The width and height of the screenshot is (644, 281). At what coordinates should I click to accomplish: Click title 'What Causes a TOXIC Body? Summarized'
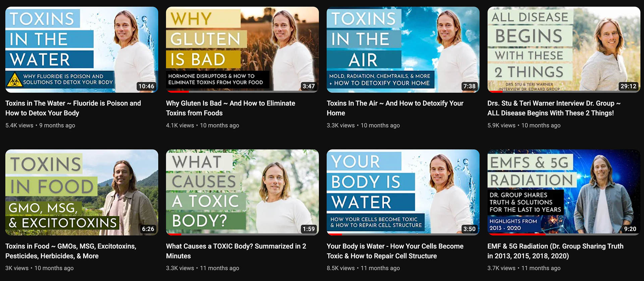point(236,251)
